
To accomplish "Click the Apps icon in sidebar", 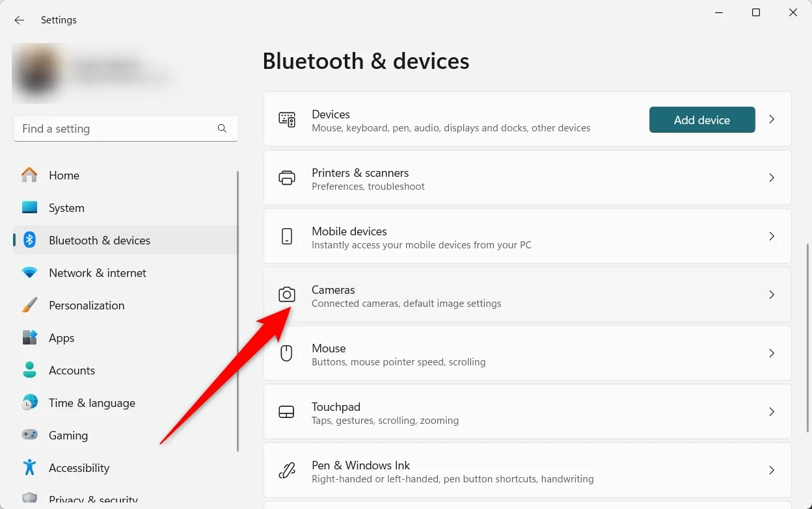I will click(29, 337).
